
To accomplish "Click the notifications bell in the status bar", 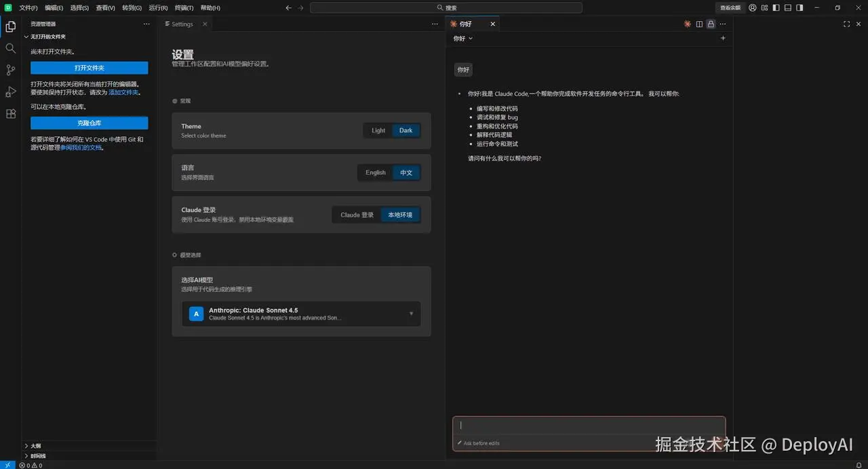I will point(859,465).
